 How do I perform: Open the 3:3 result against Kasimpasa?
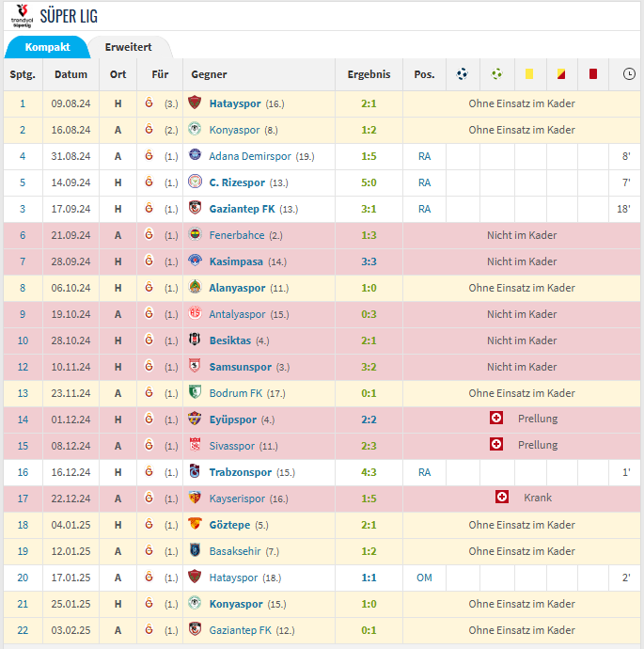pyautogui.click(x=369, y=261)
